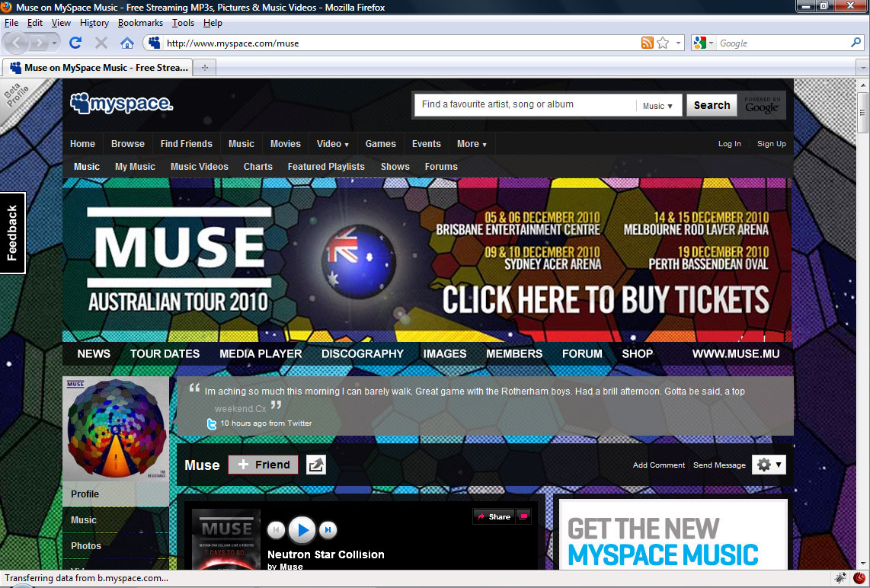Go to the Firefox Home icon
The height and width of the screenshot is (588, 870).
(127, 43)
